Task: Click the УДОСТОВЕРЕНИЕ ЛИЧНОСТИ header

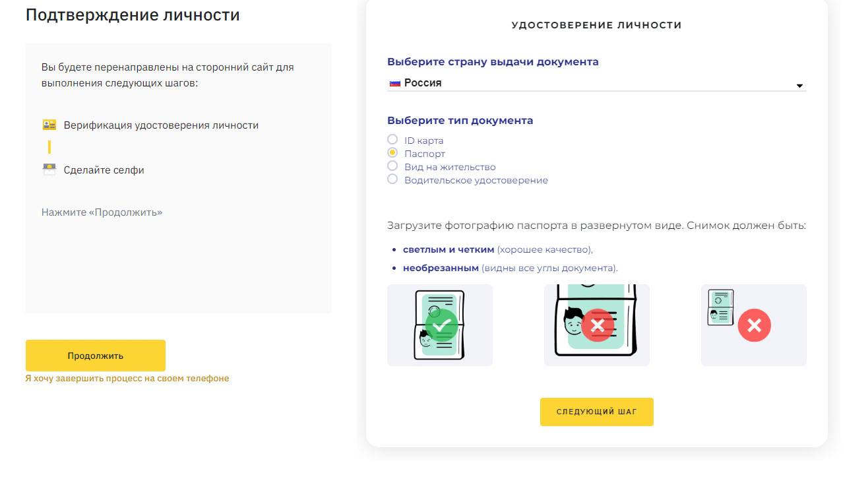Action: point(596,24)
